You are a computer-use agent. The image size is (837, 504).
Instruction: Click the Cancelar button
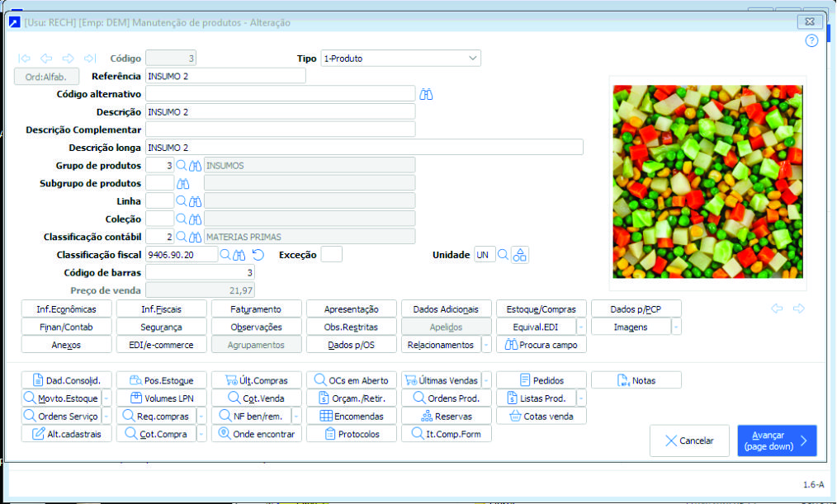[690, 440]
